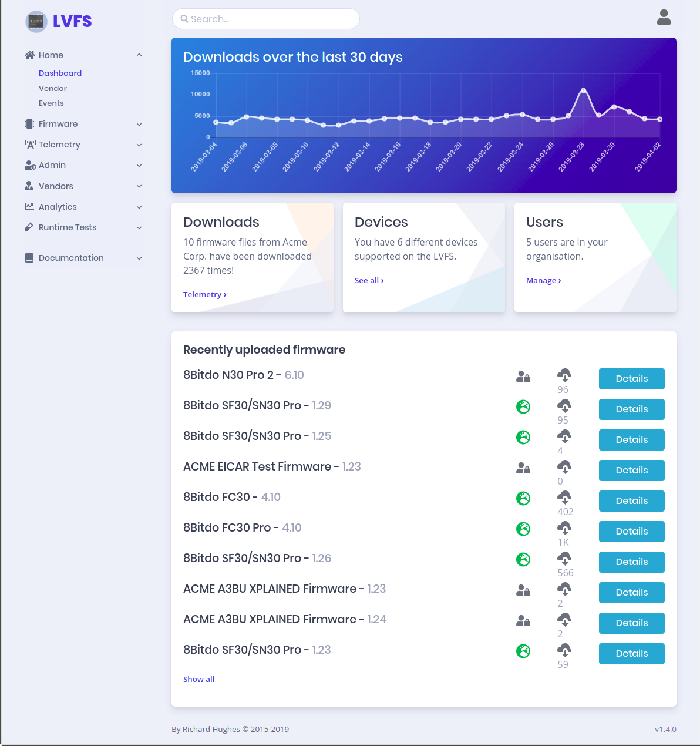Viewport: 700px width, 746px height.
Task: Open Details for ACME EICAR Test Firmware
Action: [x=631, y=471]
